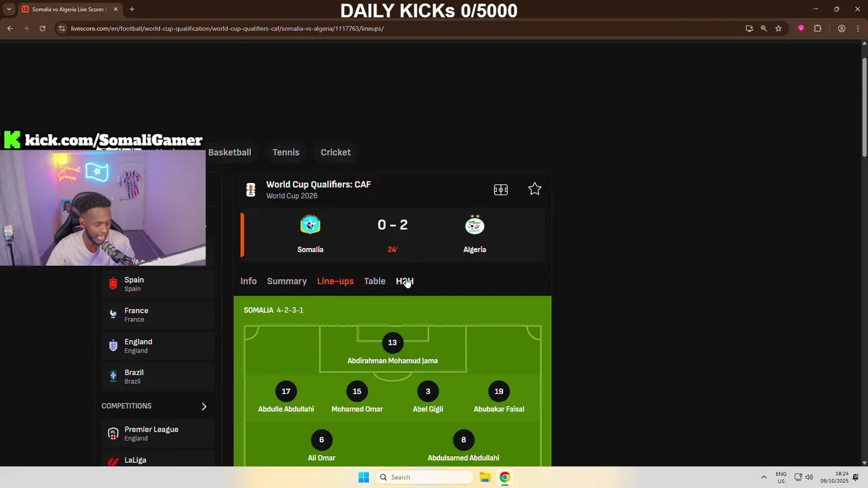
Task: Click the World Cup Qualifiers CAF logo
Action: [x=251, y=190]
